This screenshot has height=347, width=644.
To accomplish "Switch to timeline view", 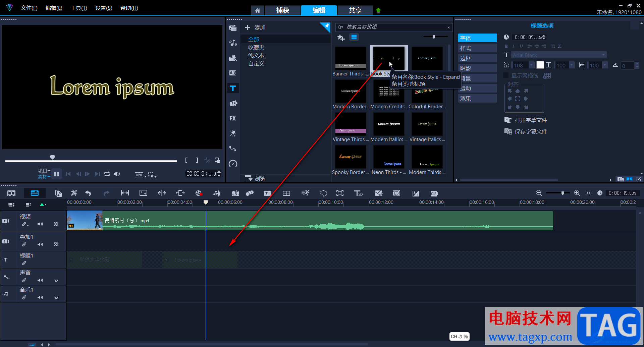I will coord(35,193).
